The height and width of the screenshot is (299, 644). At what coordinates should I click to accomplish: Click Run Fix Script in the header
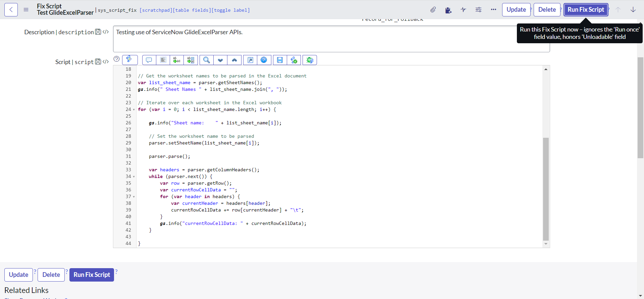click(x=586, y=10)
